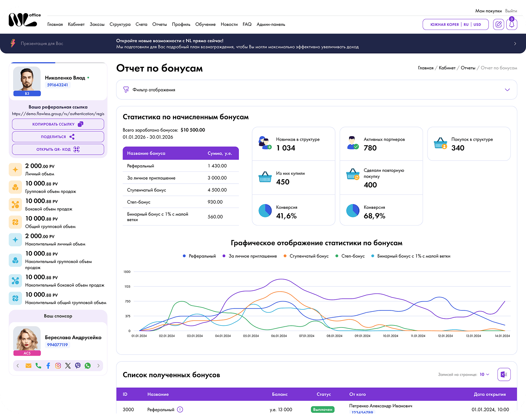
Task: Go to Админ-панель menu
Action: (271, 24)
